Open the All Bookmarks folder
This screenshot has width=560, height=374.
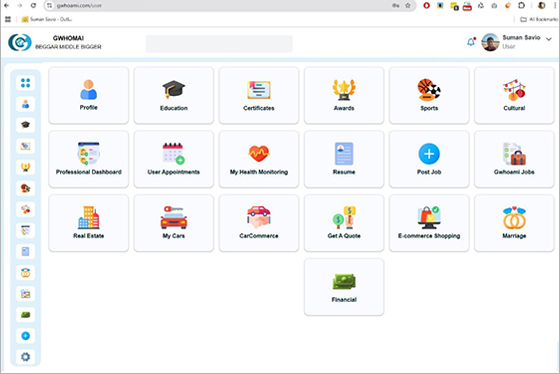click(539, 19)
